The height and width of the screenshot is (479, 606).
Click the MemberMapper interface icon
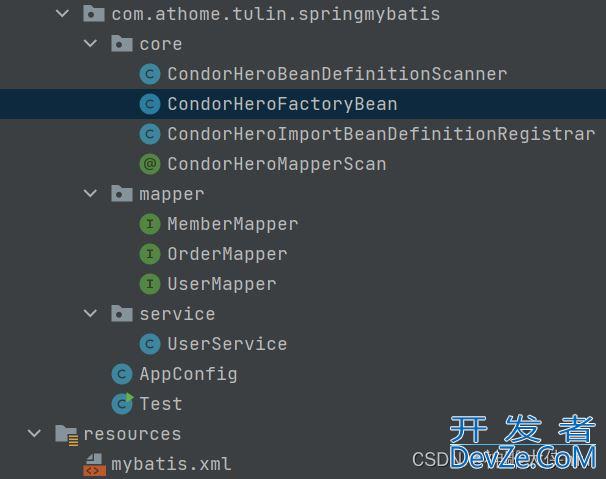150,224
